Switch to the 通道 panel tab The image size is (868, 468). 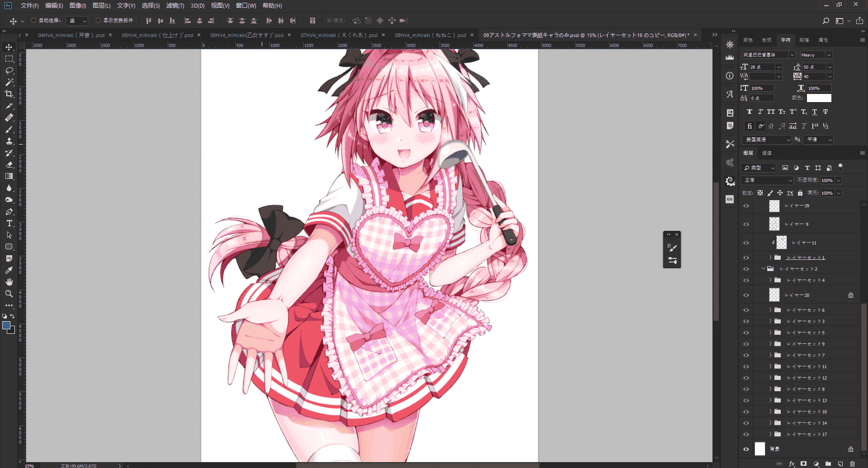click(767, 153)
